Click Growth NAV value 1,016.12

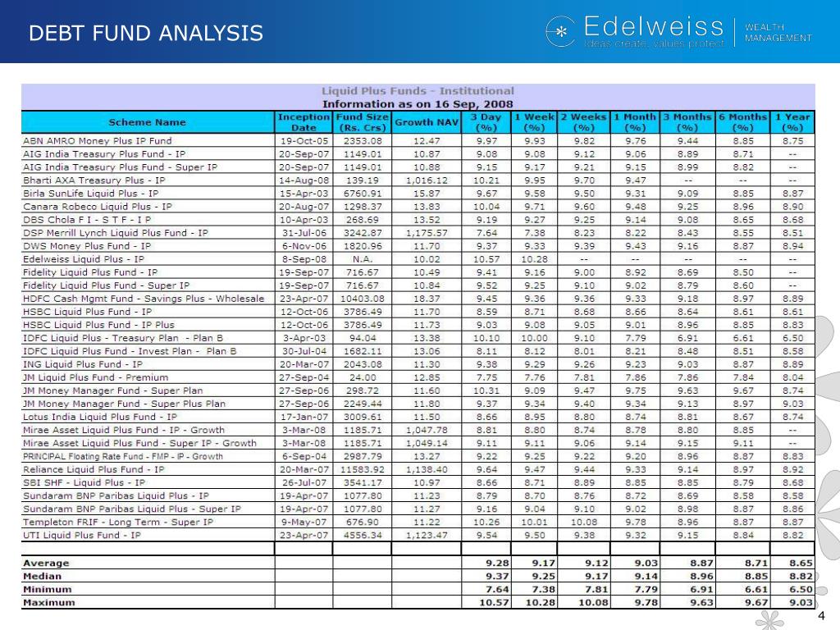[x=427, y=180]
